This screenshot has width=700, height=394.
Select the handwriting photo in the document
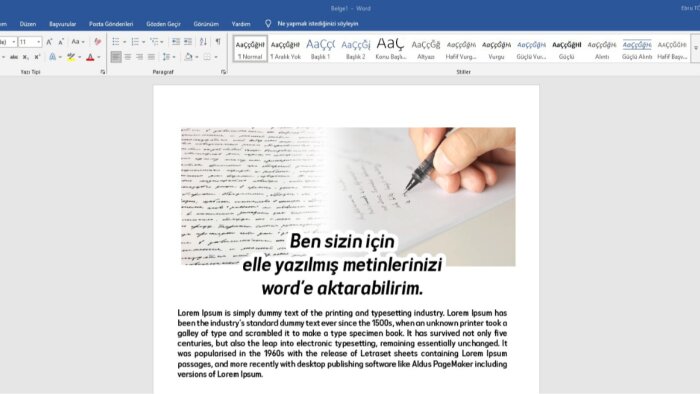pyautogui.click(x=348, y=197)
